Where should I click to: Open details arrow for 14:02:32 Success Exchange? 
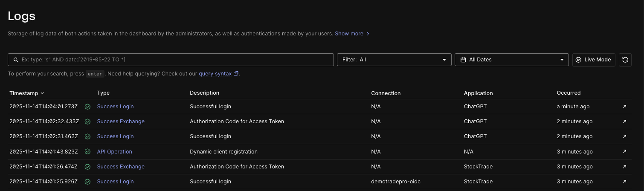tap(624, 122)
